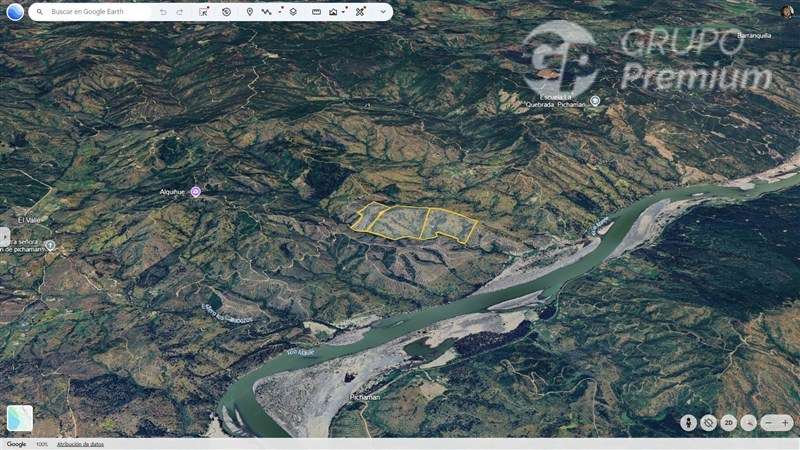The image size is (800, 450).
Task: Open the Google Earth home logo
Action: tap(15, 12)
